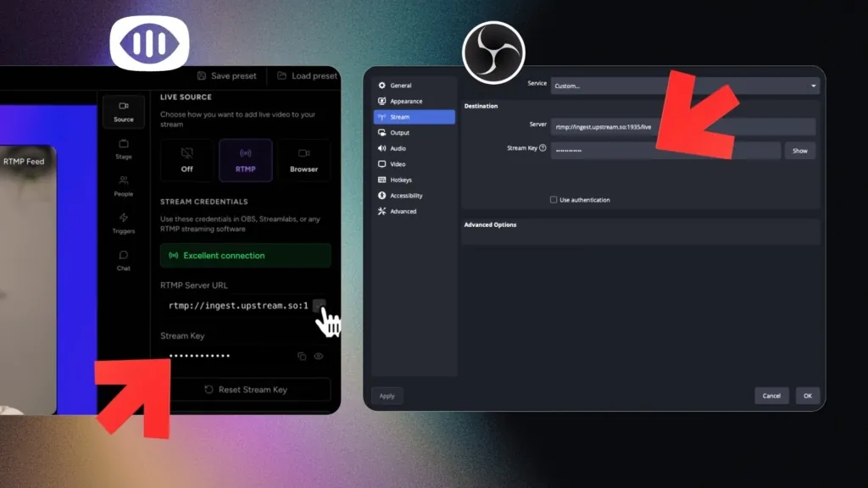Copy the Stream Key in Upstream
Viewport: 868px width, 488px height.
point(302,357)
